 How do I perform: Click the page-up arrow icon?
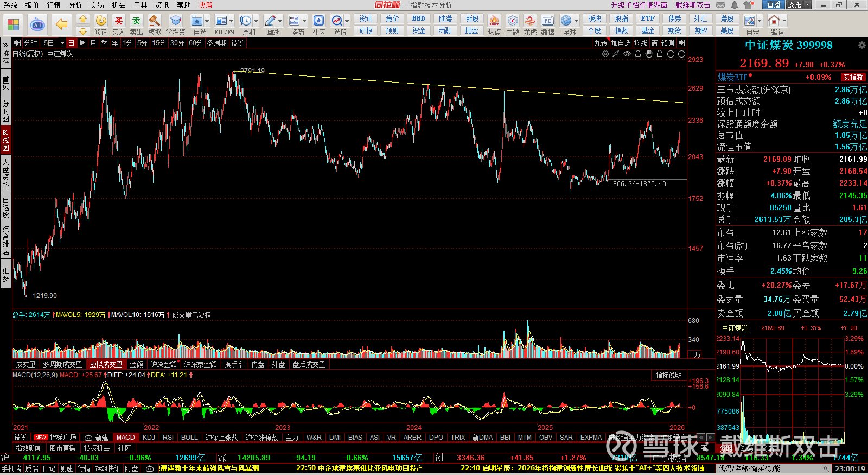(x=82, y=19)
